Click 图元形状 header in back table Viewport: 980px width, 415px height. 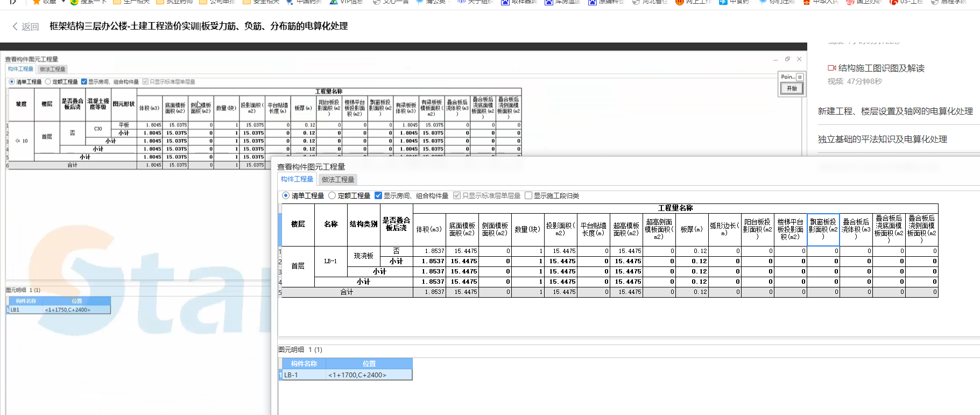coord(124,104)
